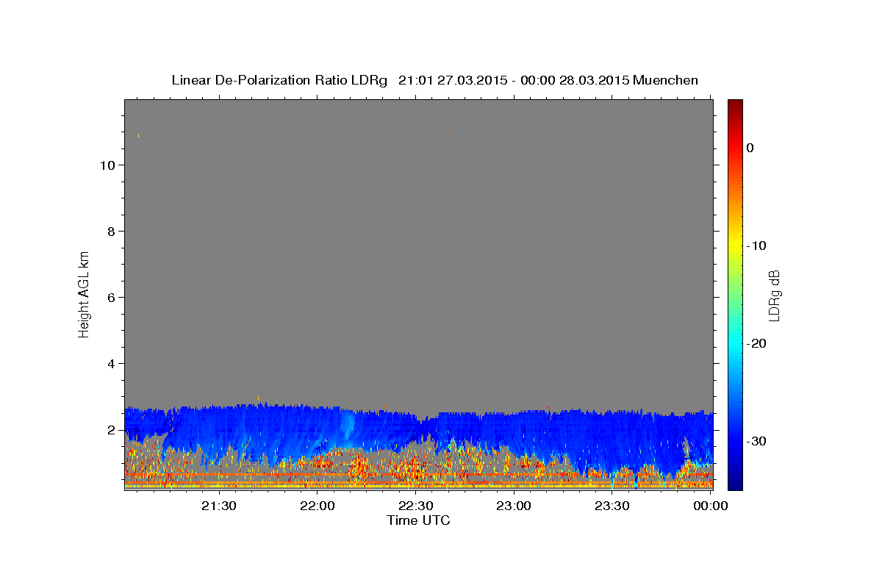Click the '00:00 28.03.2015' end time in title
882x588 pixels.
(x=574, y=80)
